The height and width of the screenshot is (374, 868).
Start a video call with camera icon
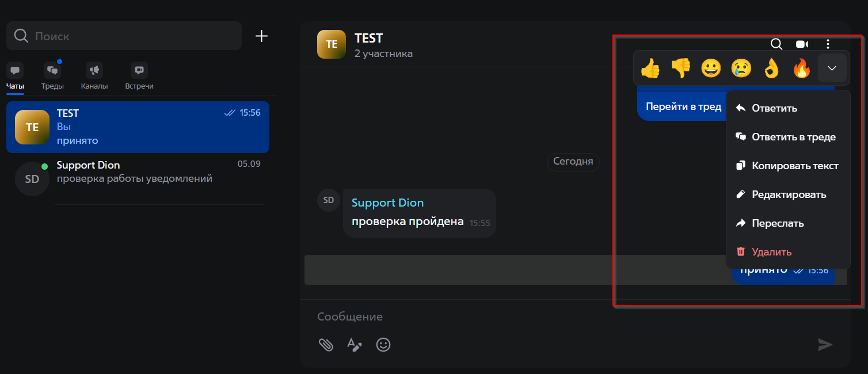pos(802,44)
